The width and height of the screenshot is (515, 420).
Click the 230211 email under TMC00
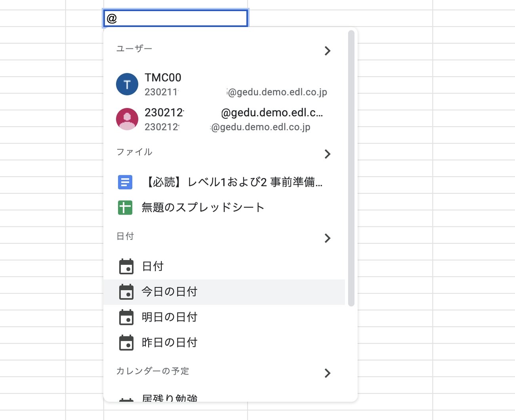(x=236, y=92)
